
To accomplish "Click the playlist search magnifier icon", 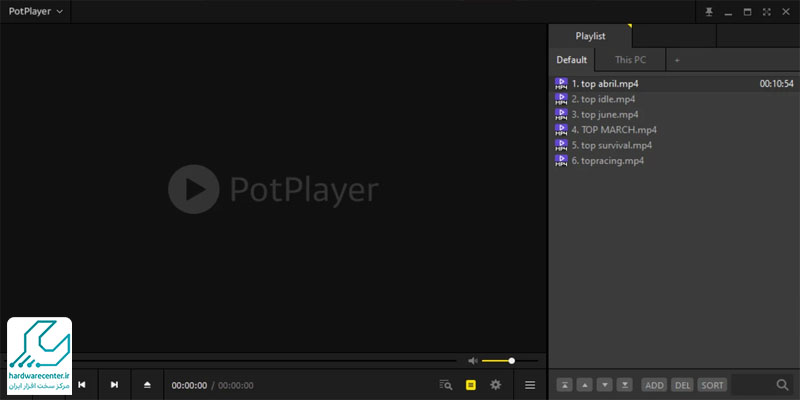I will click(782, 385).
